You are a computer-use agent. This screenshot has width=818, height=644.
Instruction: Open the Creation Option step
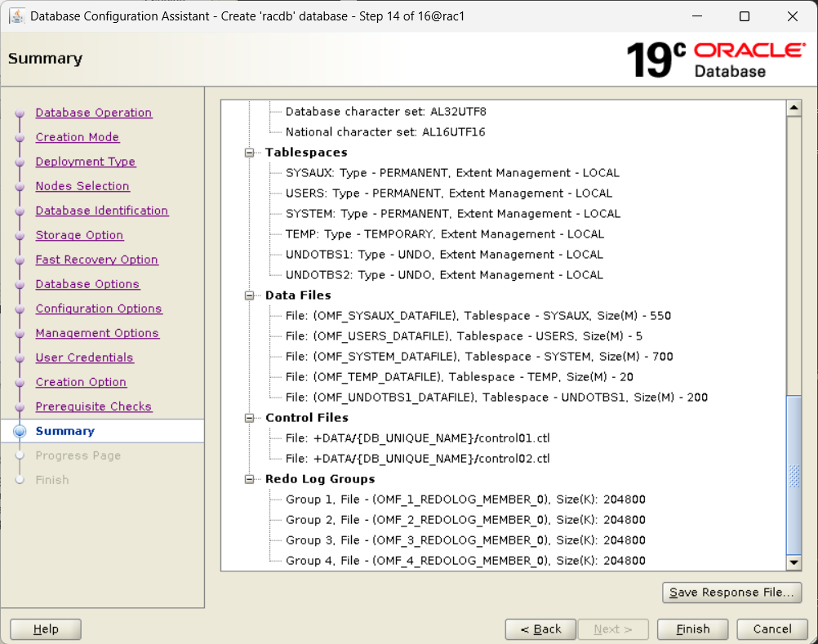81,382
